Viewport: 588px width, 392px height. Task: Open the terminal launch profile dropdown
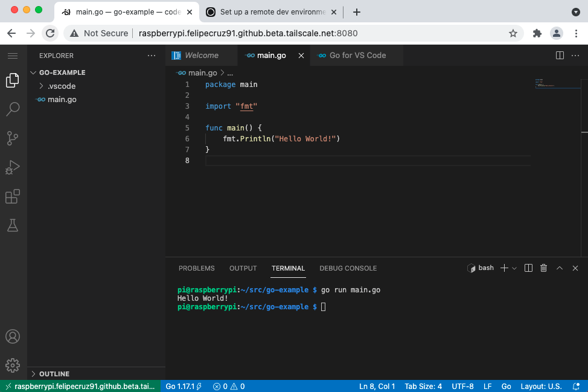[514, 268]
